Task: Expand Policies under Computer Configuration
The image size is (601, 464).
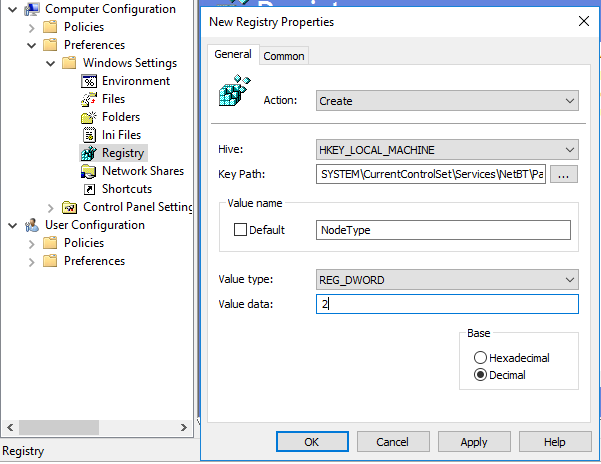Action: click(32, 28)
